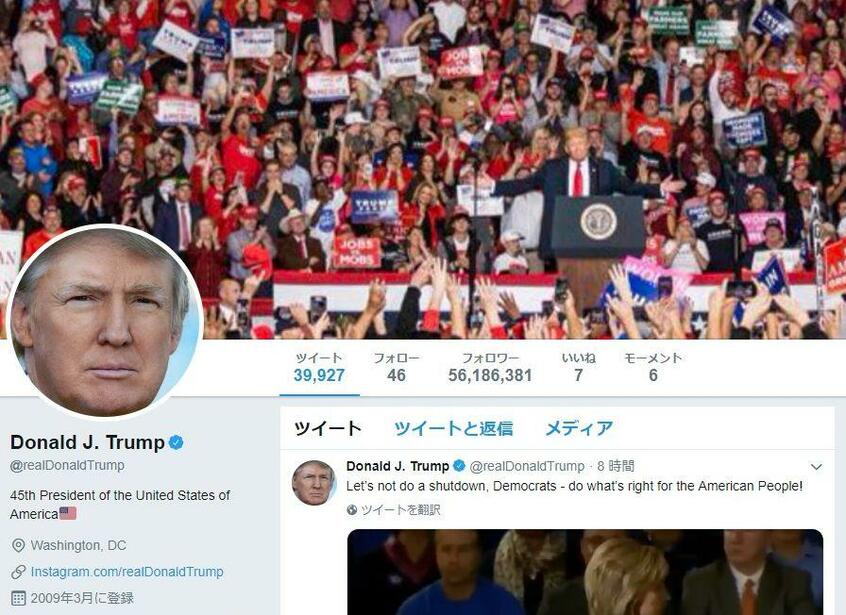Image resolution: width=846 pixels, height=615 pixels.
Task: Open the フォロー 46 following list
Action: coord(396,368)
